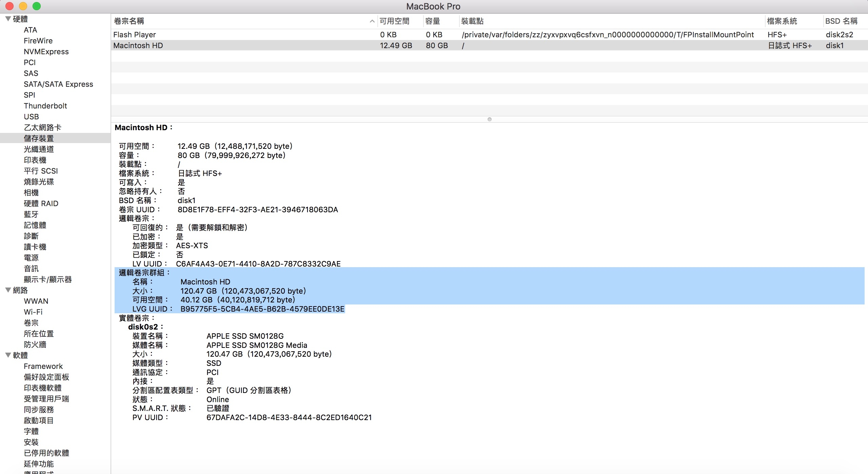
Task: Select 音訊 audio in the sidebar
Action: tap(31, 269)
